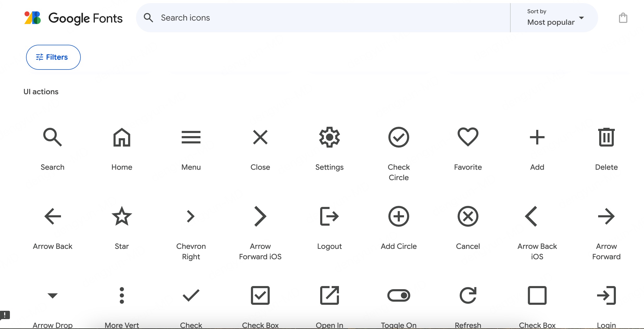Click the "Forward iOS" caption line
The width and height of the screenshot is (644, 329).
[260, 257]
